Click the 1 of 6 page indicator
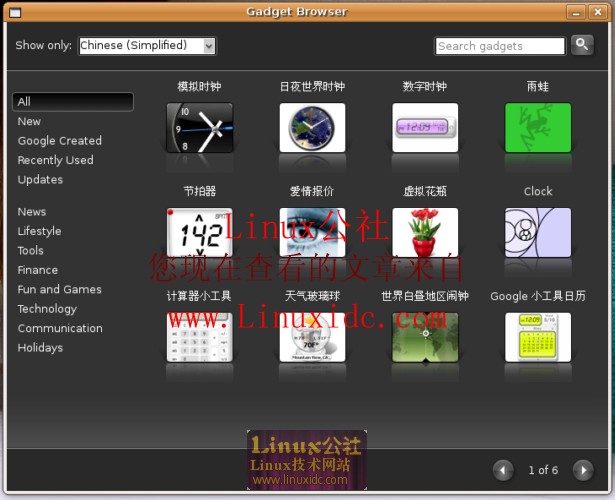This screenshot has width=615, height=500. (543, 470)
